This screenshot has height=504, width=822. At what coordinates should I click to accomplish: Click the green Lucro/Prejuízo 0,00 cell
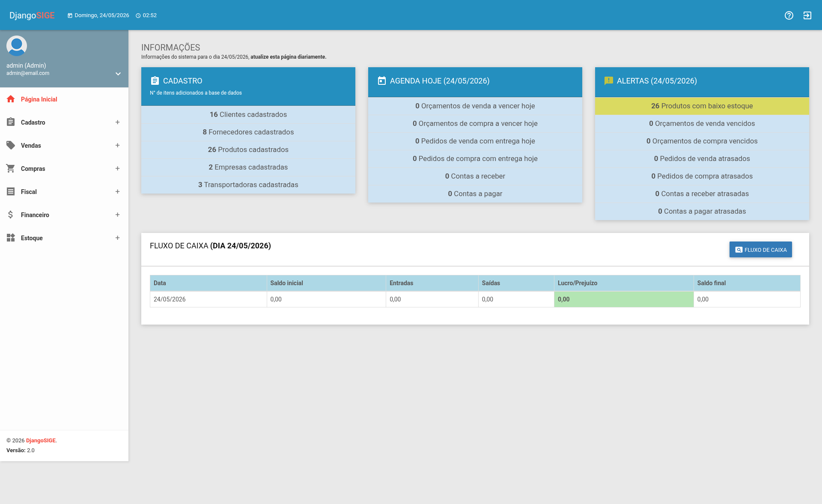(x=624, y=299)
